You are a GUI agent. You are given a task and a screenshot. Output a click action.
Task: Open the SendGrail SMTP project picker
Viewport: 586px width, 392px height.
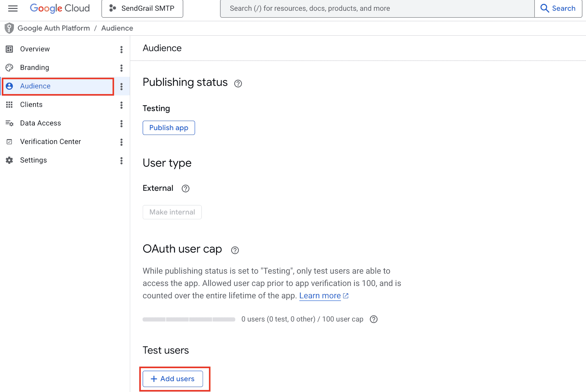pos(142,8)
